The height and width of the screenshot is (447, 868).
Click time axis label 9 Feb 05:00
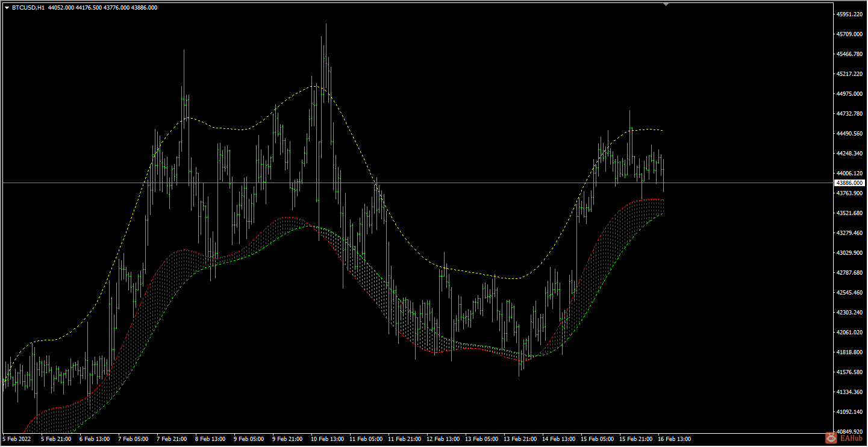tap(249, 439)
